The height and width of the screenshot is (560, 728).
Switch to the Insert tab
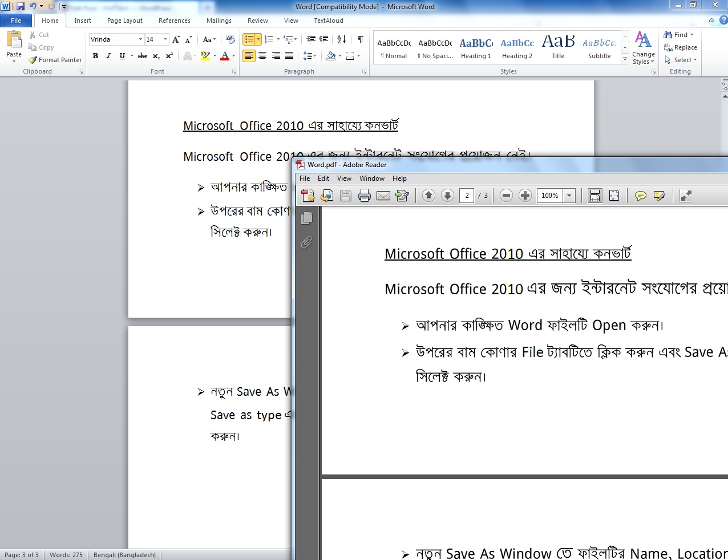(x=83, y=21)
